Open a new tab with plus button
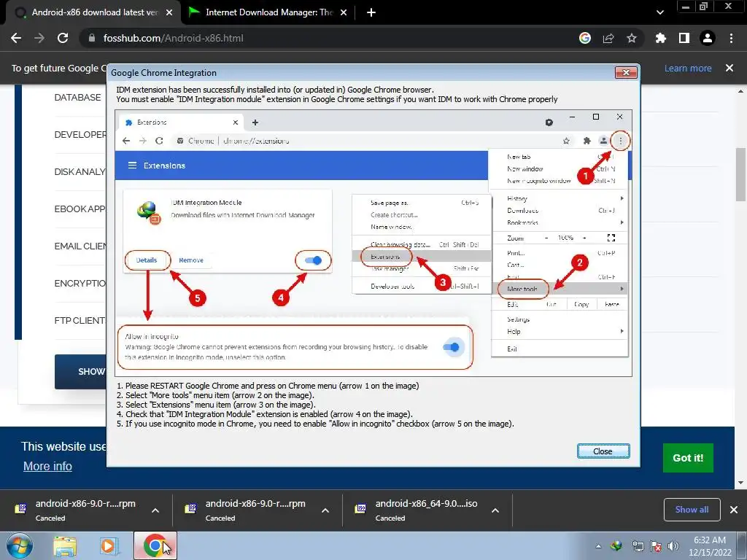 point(371,12)
